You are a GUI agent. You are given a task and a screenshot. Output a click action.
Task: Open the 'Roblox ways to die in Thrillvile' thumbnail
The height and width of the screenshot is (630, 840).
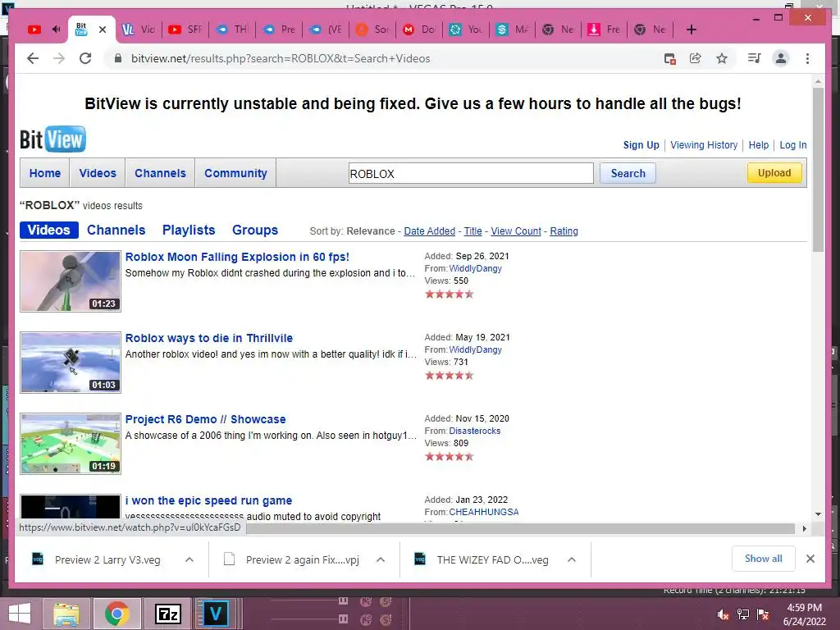coord(71,363)
